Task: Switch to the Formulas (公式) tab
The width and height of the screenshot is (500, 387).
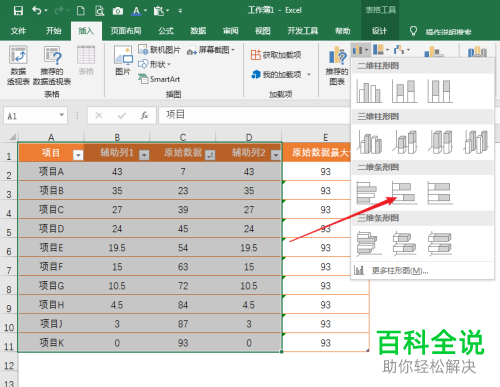Action: coord(166,31)
